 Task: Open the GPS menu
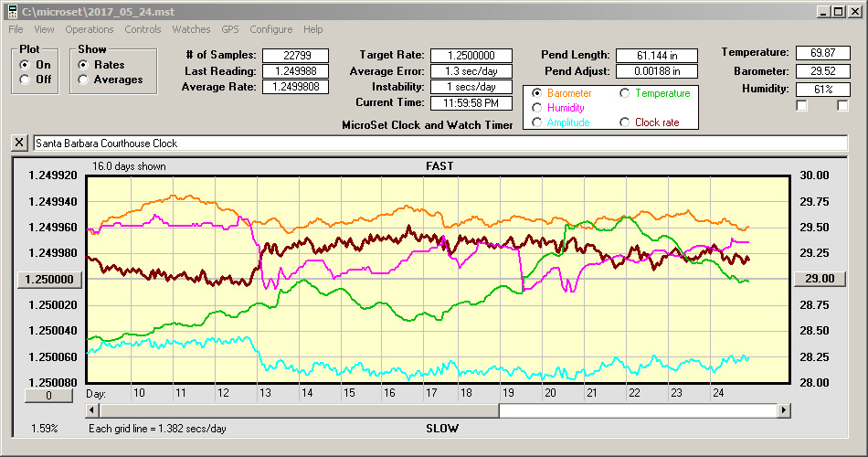pyautogui.click(x=229, y=29)
